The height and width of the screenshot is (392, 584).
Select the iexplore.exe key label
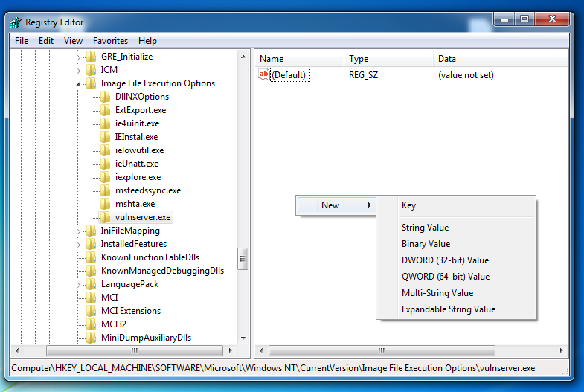[138, 177]
